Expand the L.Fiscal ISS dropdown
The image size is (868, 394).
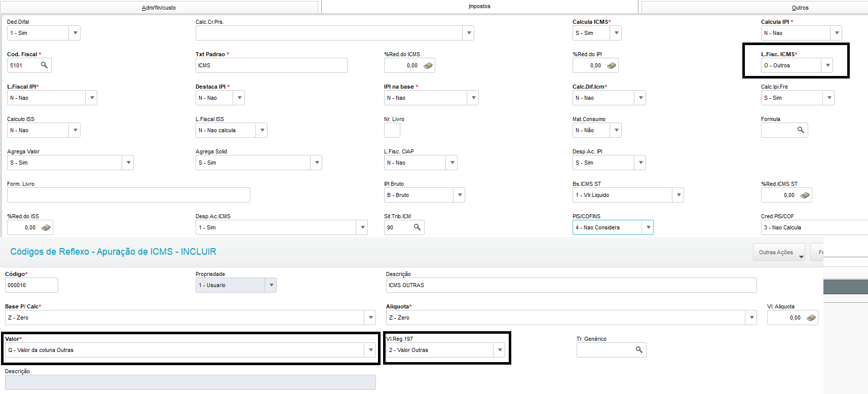[262, 130]
